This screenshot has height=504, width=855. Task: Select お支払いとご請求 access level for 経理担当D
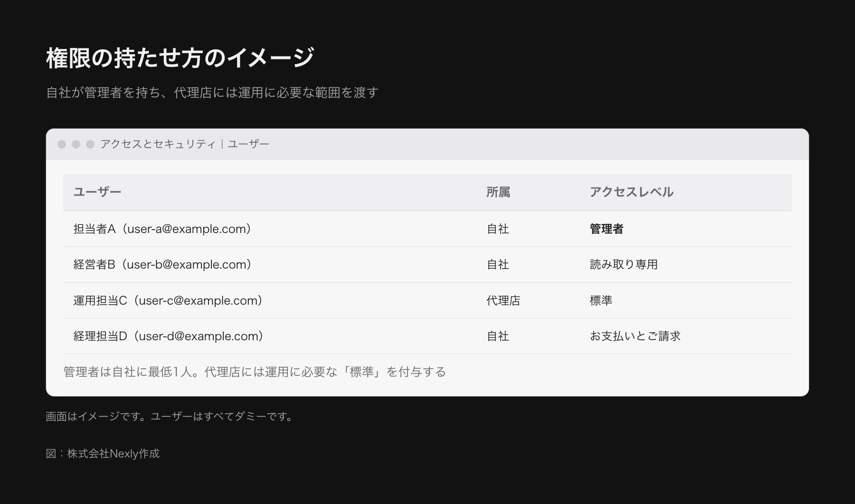635,336
